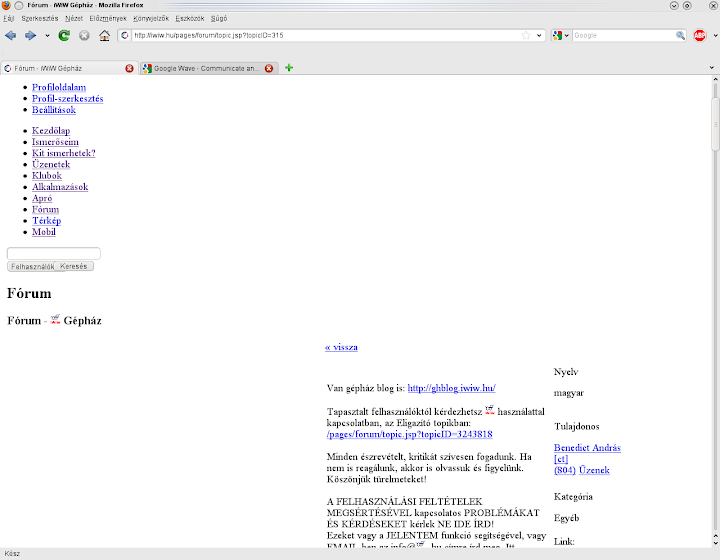Viewport: 720px width, 560px height.
Task: Click the search magnifier icon
Action: click(680, 35)
